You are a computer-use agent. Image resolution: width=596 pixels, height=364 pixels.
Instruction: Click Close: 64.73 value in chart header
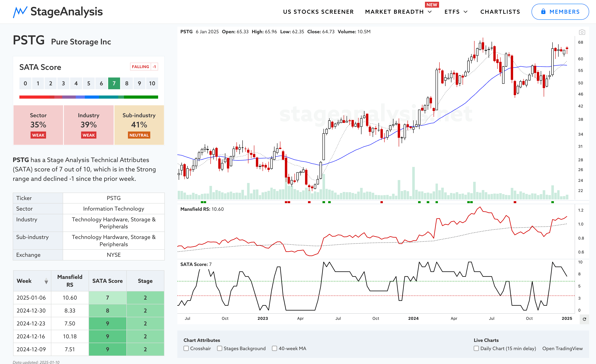[x=321, y=32]
